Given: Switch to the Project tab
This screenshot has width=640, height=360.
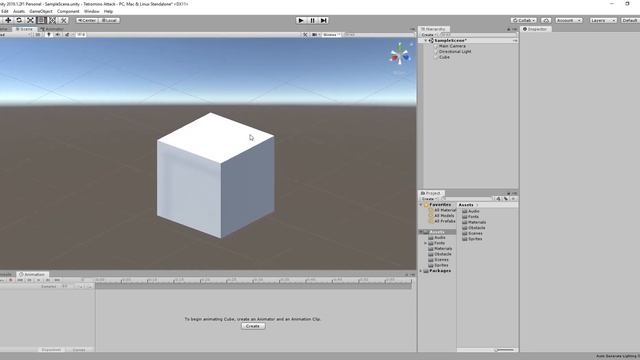Looking at the screenshot, I should tap(431, 193).
